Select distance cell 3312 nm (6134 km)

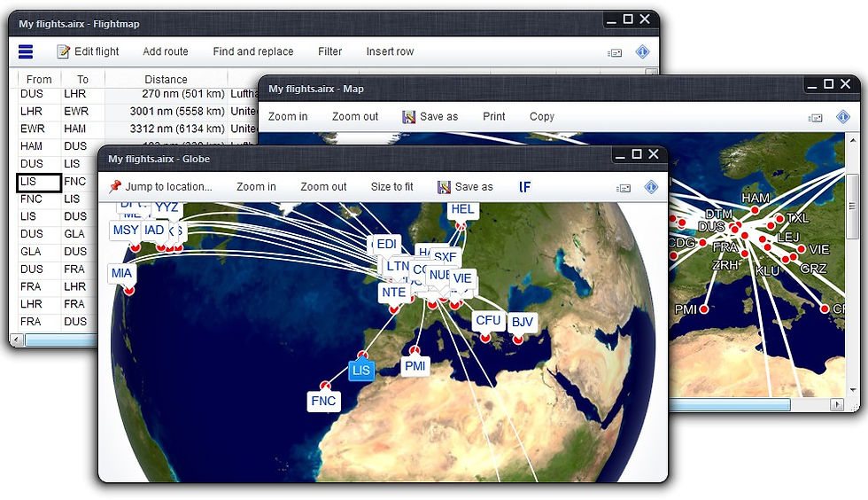point(167,129)
